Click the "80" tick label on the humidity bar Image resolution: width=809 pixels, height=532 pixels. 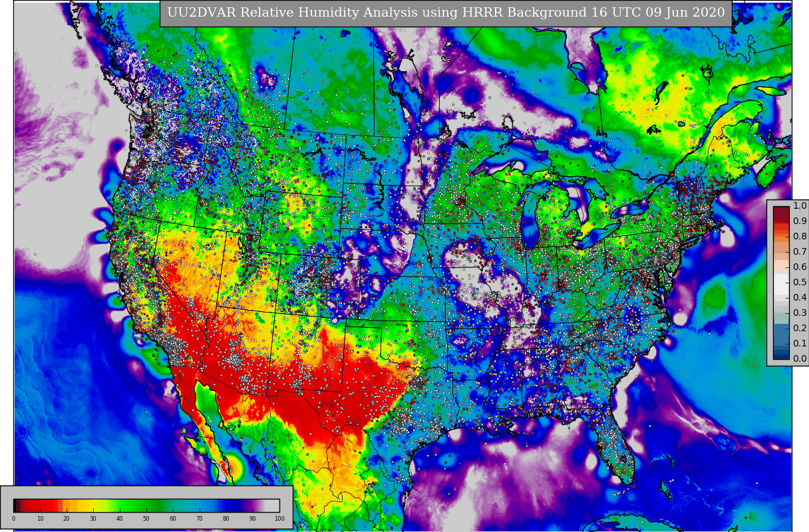tap(226, 519)
